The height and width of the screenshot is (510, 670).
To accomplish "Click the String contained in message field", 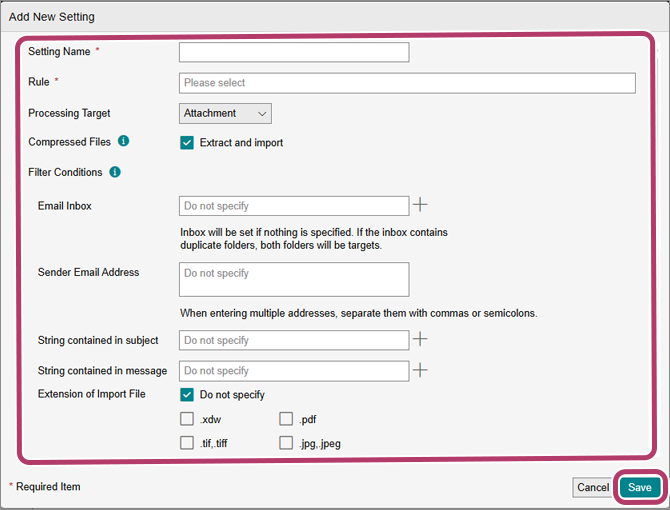I will tap(294, 371).
